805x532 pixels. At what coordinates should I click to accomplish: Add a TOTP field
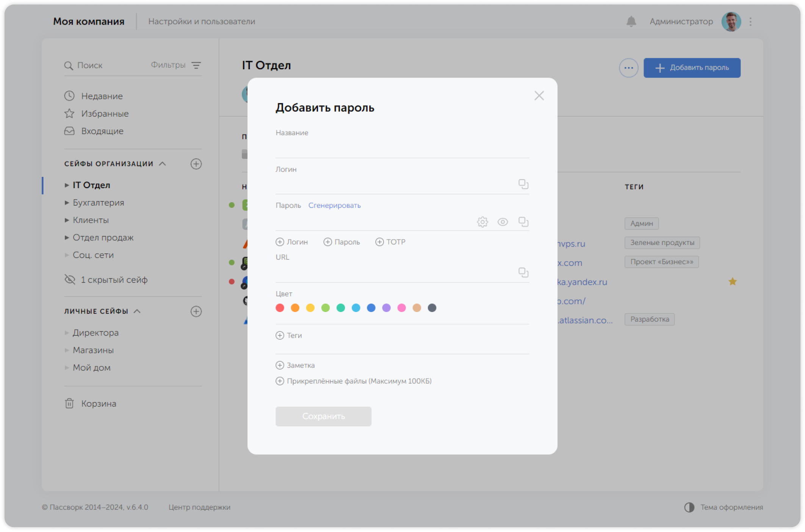click(x=390, y=242)
